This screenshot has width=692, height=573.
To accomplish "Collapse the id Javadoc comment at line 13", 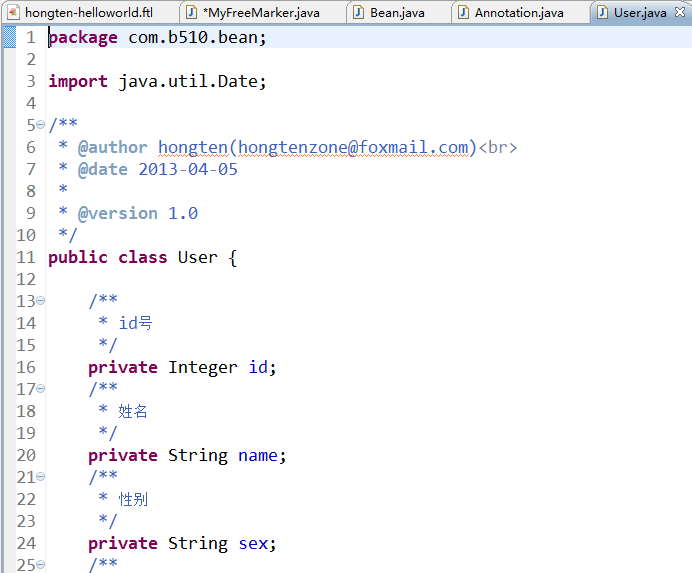I will [x=41, y=301].
